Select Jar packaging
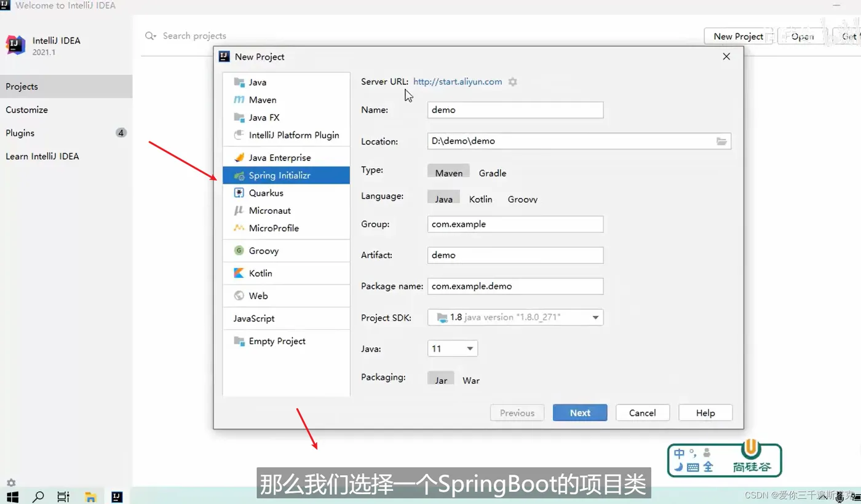This screenshot has height=504, width=861. (442, 379)
